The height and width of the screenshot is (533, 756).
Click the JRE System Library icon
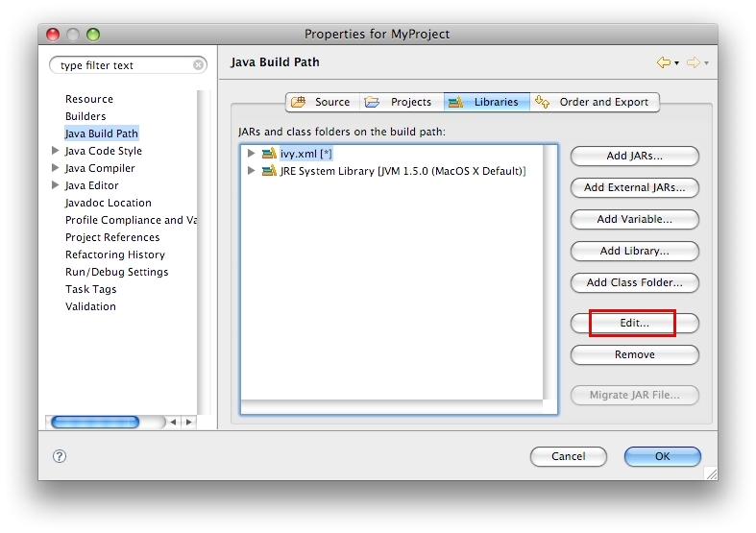[269, 171]
